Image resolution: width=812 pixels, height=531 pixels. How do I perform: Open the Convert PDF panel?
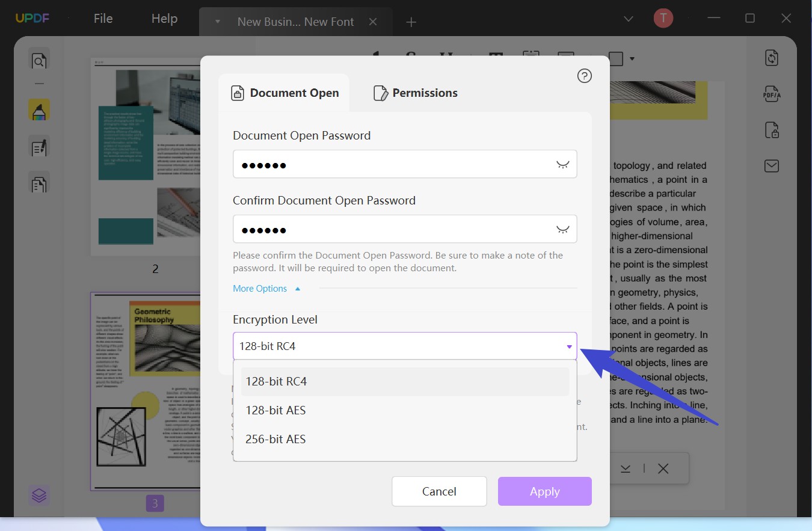(x=772, y=58)
